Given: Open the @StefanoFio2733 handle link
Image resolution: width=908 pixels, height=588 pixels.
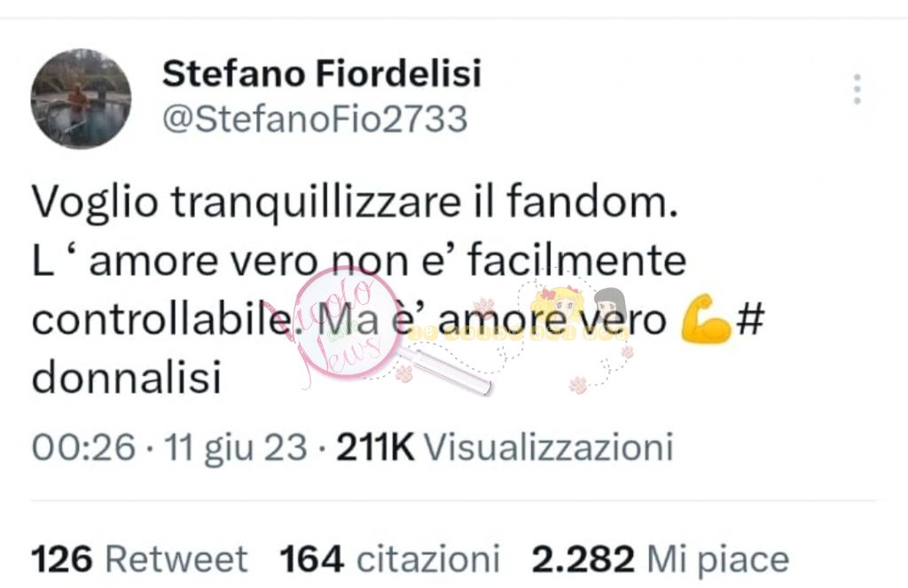Looking at the screenshot, I should [x=315, y=119].
